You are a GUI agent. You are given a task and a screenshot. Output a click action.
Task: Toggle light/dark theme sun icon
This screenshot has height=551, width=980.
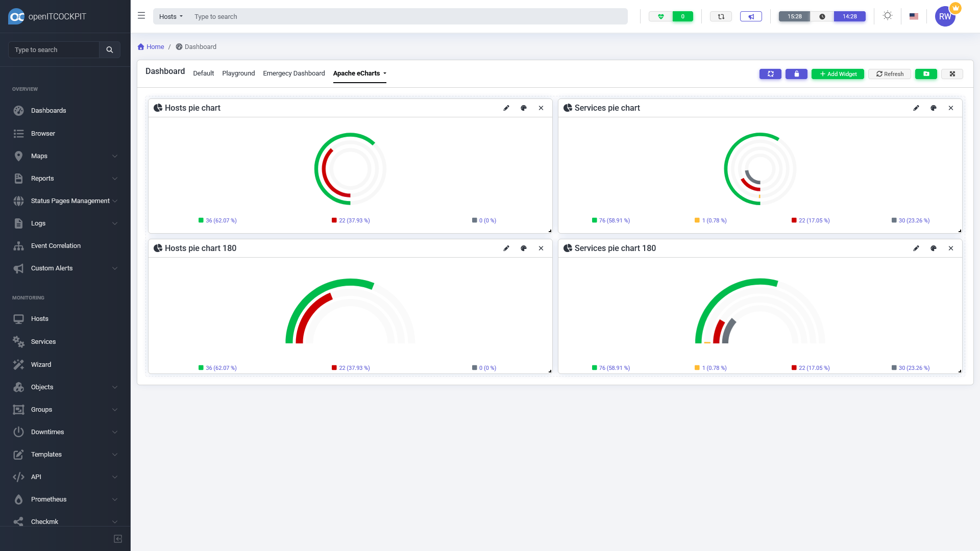(x=888, y=16)
